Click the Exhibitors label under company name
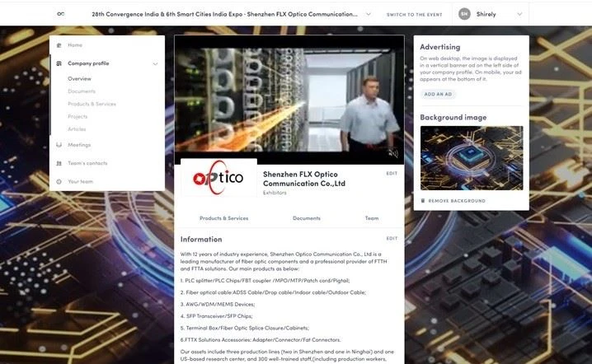 [275, 193]
